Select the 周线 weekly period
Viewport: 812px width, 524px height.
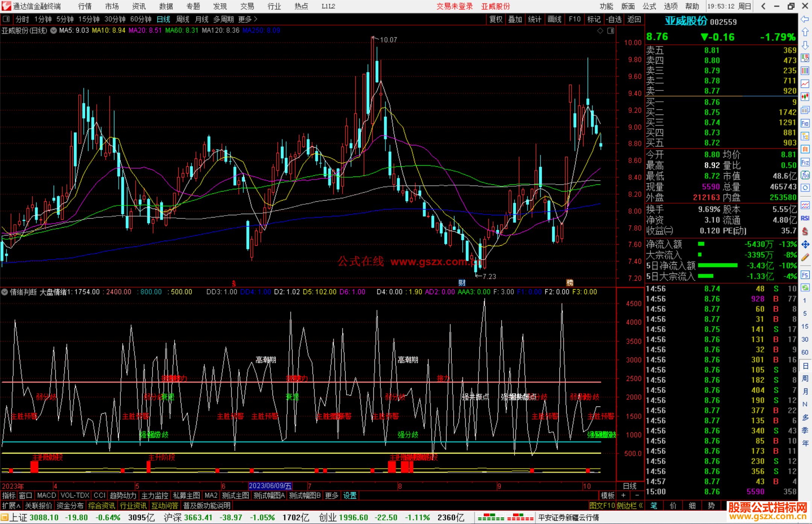coord(183,19)
